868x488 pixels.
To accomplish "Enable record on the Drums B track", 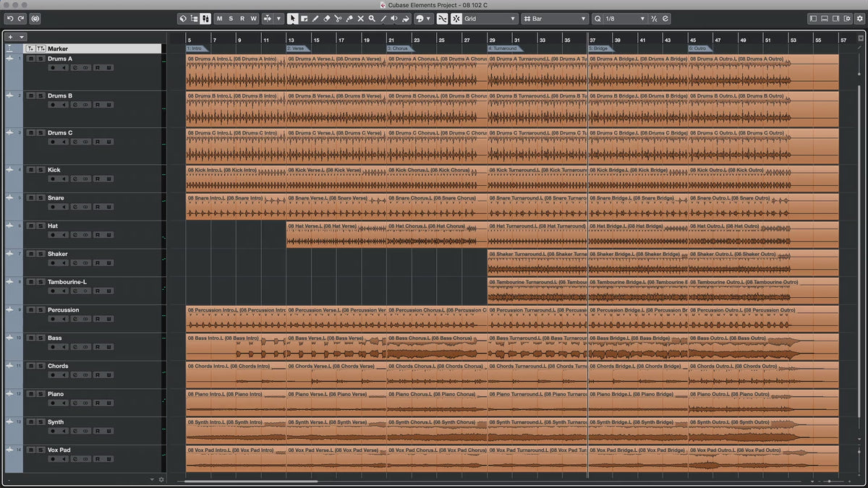I will point(52,105).
